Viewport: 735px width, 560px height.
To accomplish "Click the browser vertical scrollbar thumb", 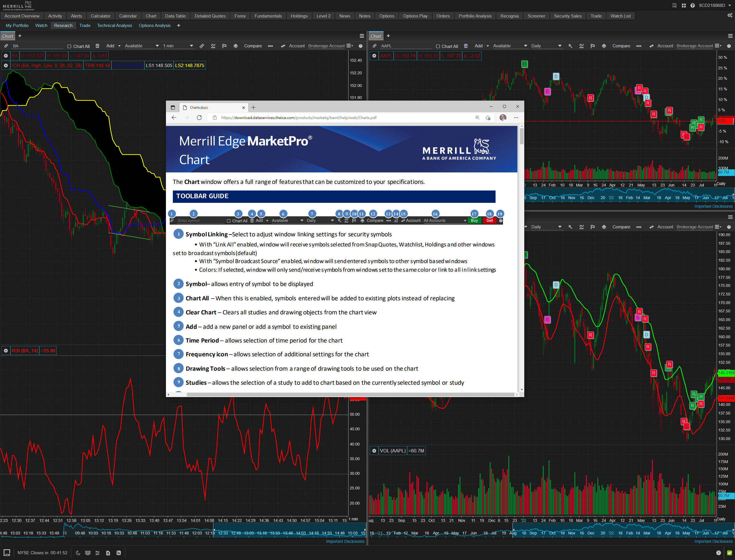I will pos(521,136).
